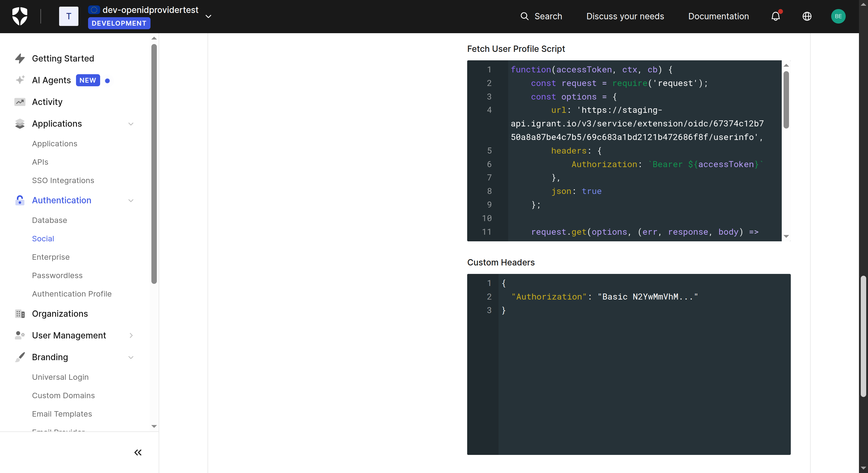The height and width of the screenshot is (473, 868).
Task: Select Enterprise in the sidebar
Action: (x=51, y=257)
